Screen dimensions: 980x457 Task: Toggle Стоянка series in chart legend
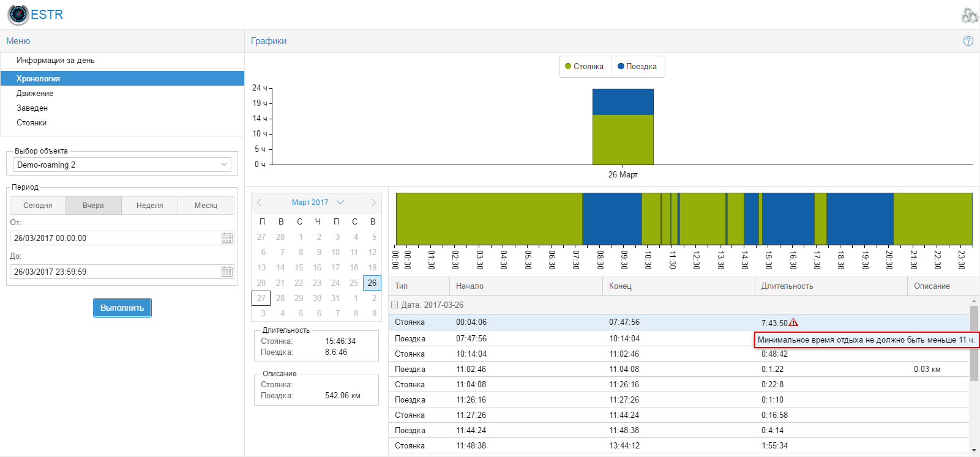[x=585, y=67]
